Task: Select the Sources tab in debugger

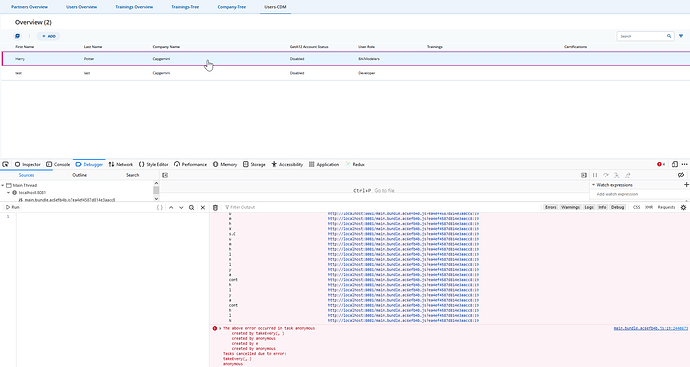Action: [26, 175]
